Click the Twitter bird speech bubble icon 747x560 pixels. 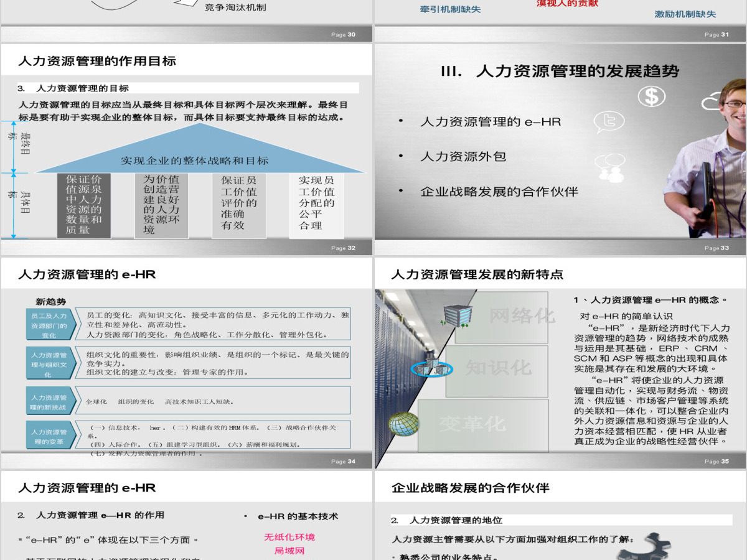pos(609,121)
